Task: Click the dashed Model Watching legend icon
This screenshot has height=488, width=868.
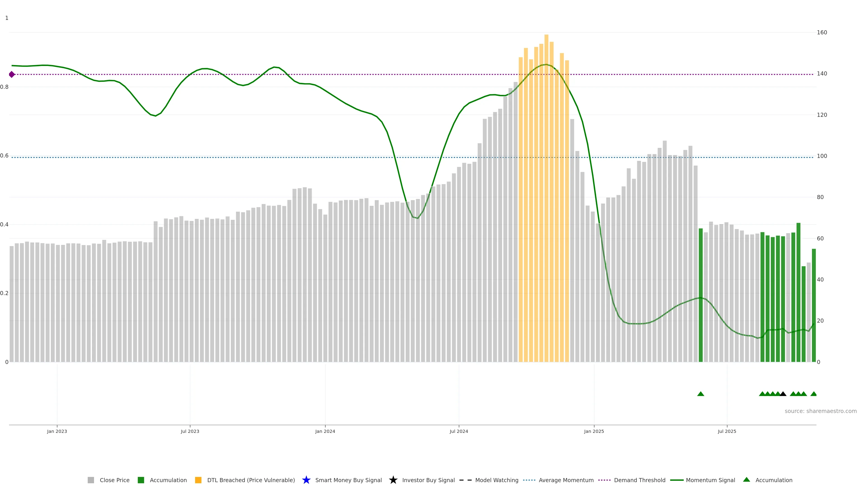Action: coord(465,480)
